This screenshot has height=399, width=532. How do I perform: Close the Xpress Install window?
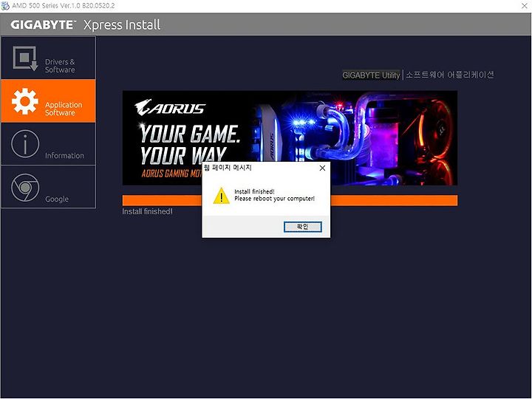(x=524, y=6)
